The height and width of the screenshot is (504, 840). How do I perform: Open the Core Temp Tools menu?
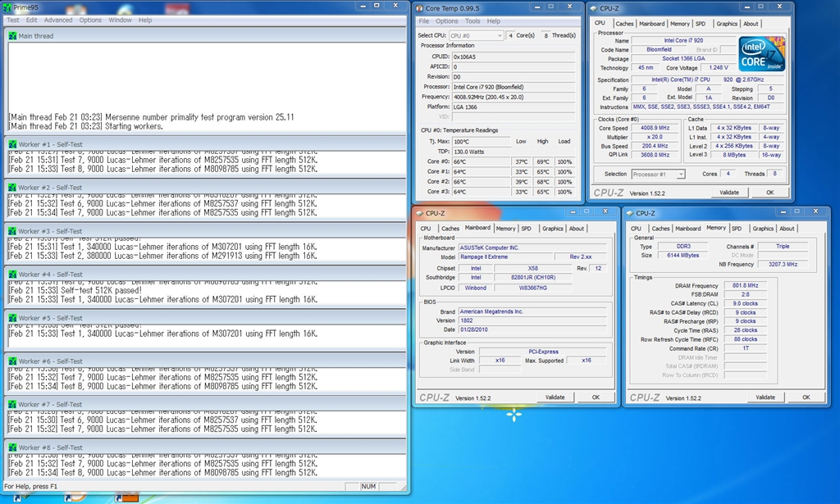pos(472,21)
